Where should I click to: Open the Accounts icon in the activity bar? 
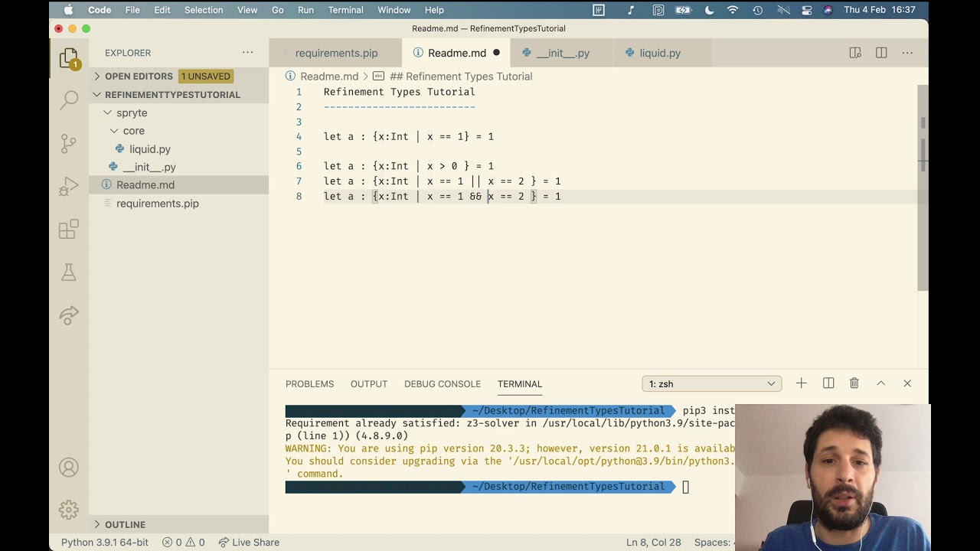point(69,467)
